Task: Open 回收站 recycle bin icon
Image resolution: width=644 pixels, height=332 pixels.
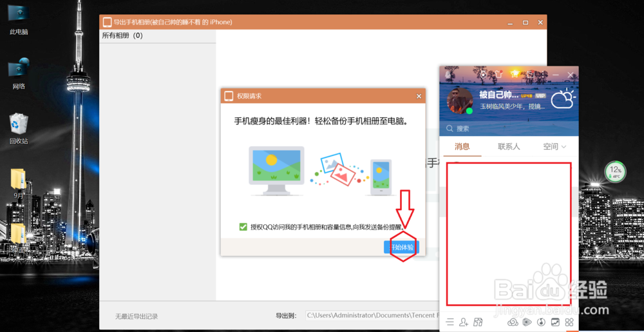Action: pyautogui.click(x=19, y=128)
